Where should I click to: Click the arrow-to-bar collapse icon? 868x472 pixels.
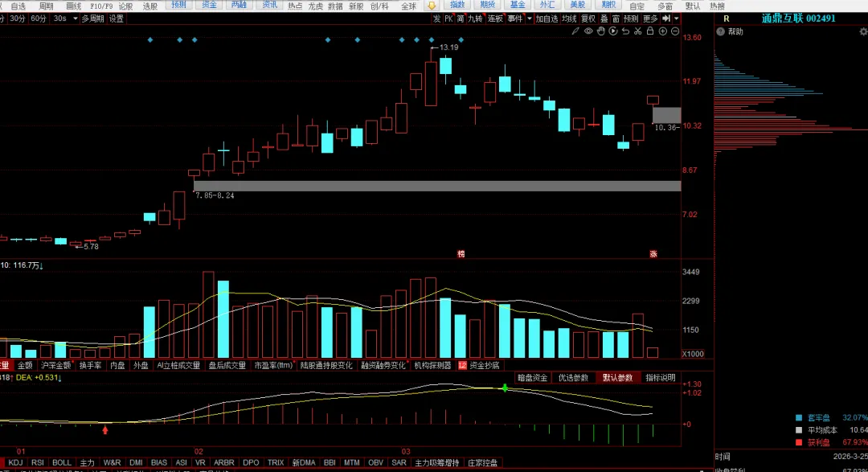(666, 18)
